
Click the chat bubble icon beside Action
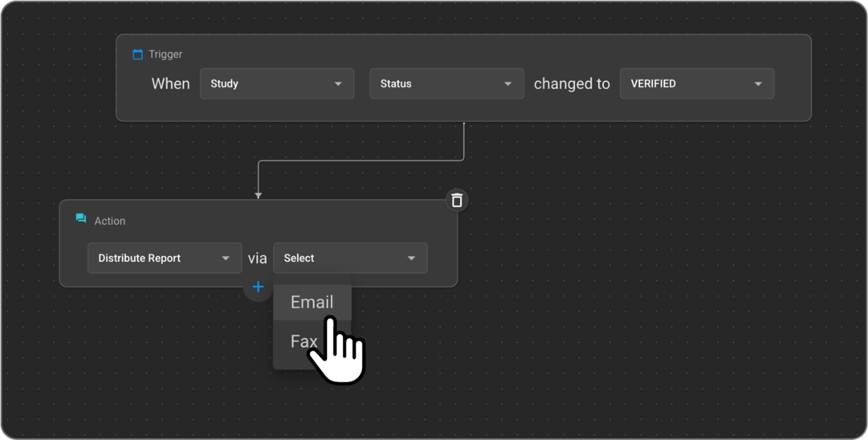(81, 218)
